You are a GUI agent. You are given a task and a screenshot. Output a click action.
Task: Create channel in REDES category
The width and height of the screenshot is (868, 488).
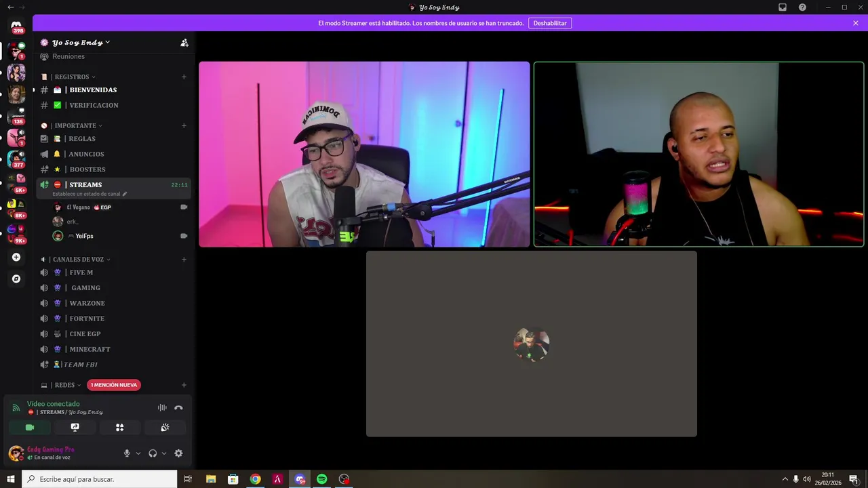pyautogui.click(x=184, y=385)
